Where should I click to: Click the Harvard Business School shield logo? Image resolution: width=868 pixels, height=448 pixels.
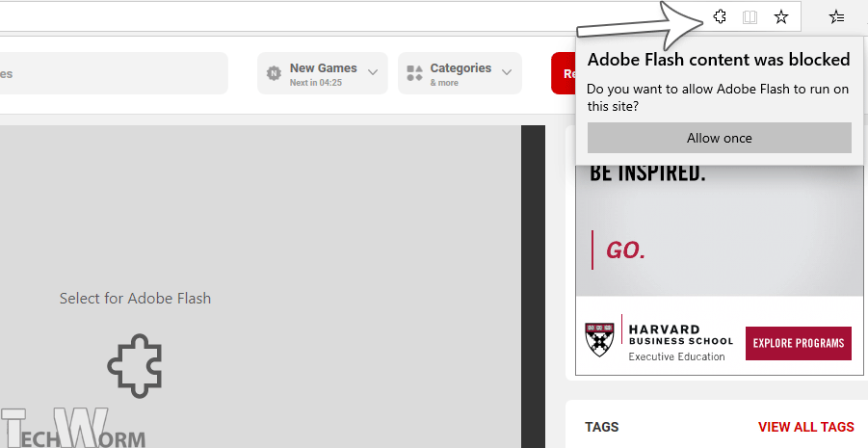(x=599, y=339)
